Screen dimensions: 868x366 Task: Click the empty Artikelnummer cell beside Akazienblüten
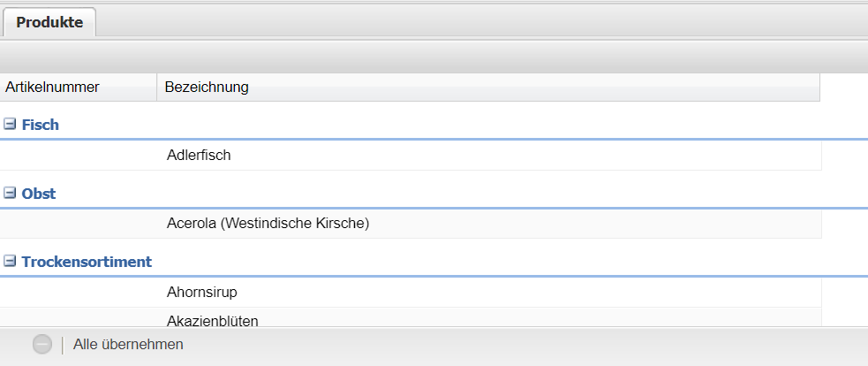[78, 318]
